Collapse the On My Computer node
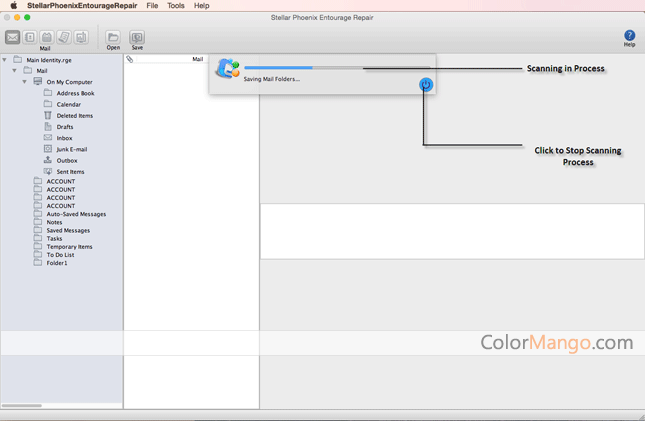 24,81
